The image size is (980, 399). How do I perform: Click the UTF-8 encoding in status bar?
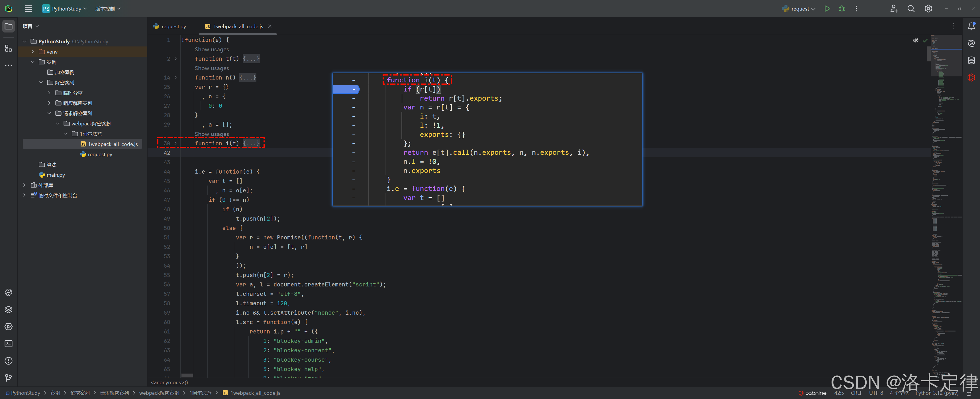[876, 393]
